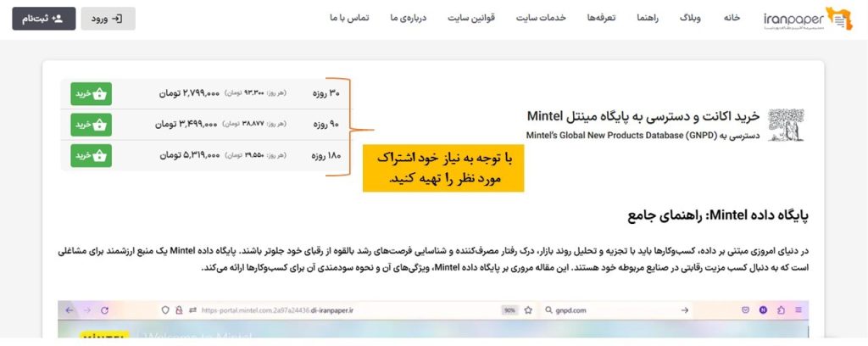The image size is (868, 346).
Task: Click the heading پایگاه داده Mintel: راهنمای جامع
Action: coord(718,216)
